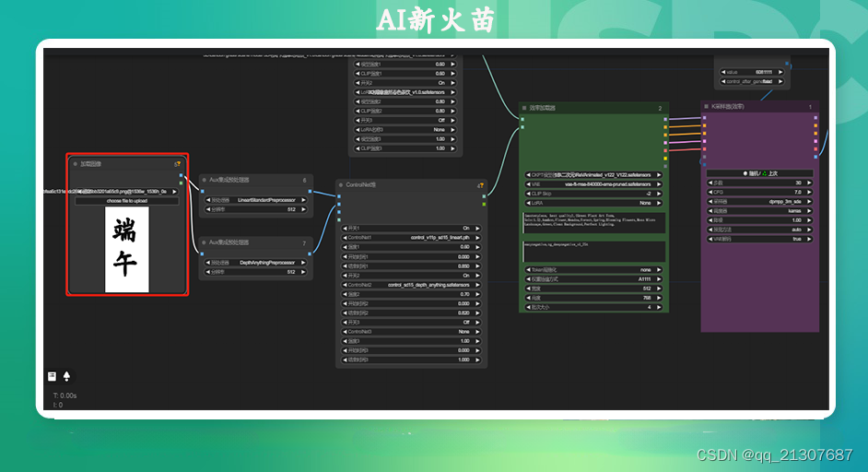
Task: Toggle LoRA stack 开关2 above the v1.0.safetensors row
Action: [x=405, y=83]
